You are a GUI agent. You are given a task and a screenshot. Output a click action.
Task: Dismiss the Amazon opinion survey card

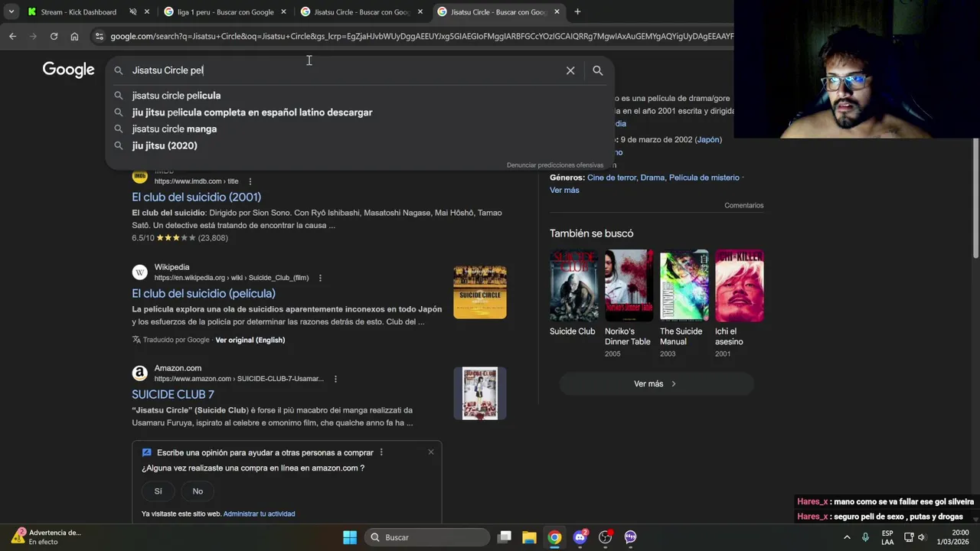(x=431, y=452)
